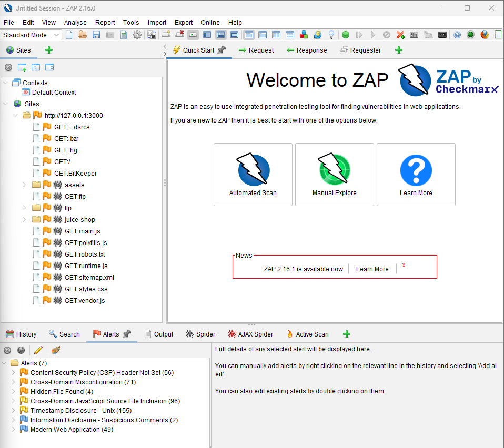Image resolution: width=504 pixels, height=448 pixels.
Task: Open the Tools menu
Action: coord(131,23)
